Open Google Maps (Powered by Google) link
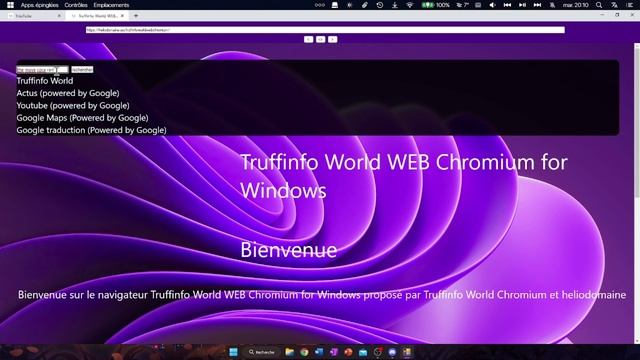Viewport: 640px width, 360px height. 82,118
